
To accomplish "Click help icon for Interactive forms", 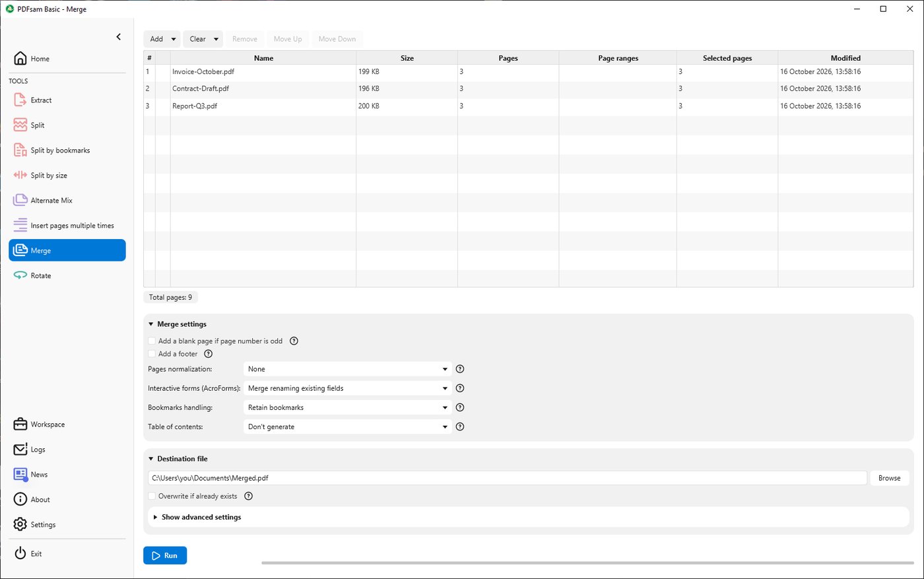I will pyautogui.click(x=461, y=388).
